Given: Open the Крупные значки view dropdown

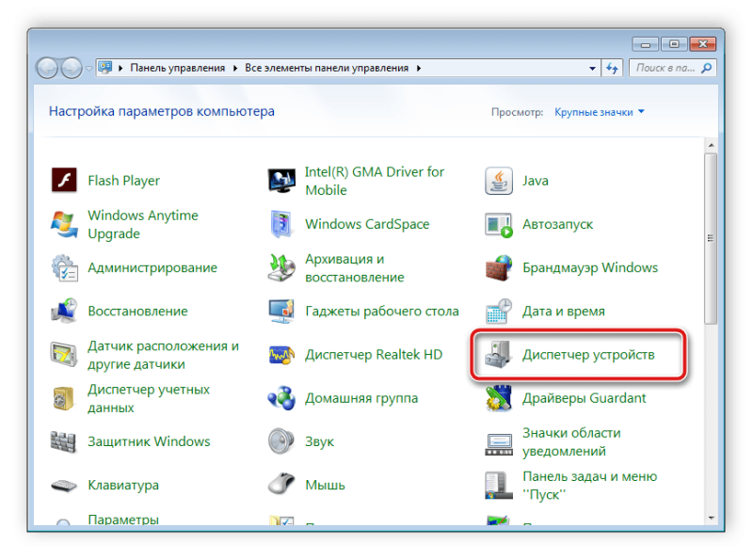Looking at the screenshot, I should [600, 112].
